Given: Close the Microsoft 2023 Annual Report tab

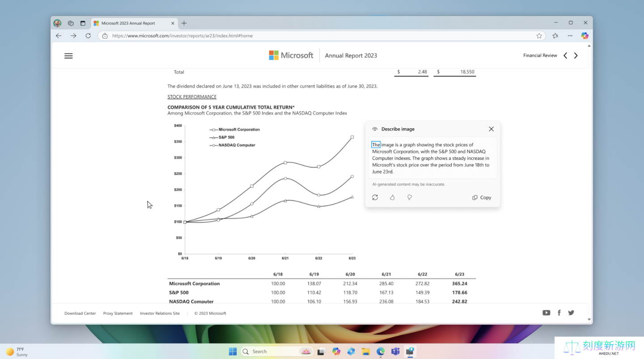Looking at the screenshot, I should pos(173,23).
